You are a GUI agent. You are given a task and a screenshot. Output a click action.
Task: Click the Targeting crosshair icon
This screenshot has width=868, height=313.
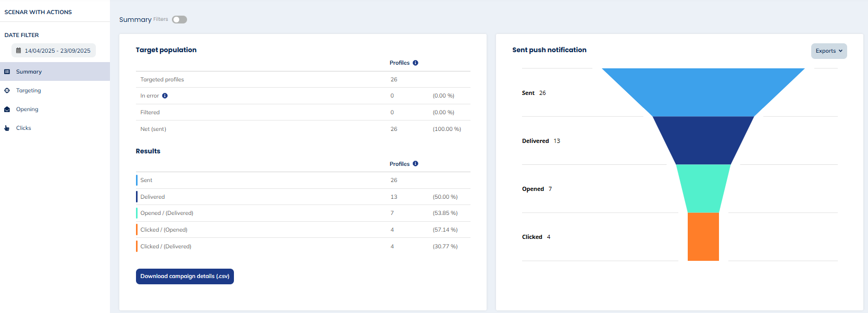tap(7, 91)
